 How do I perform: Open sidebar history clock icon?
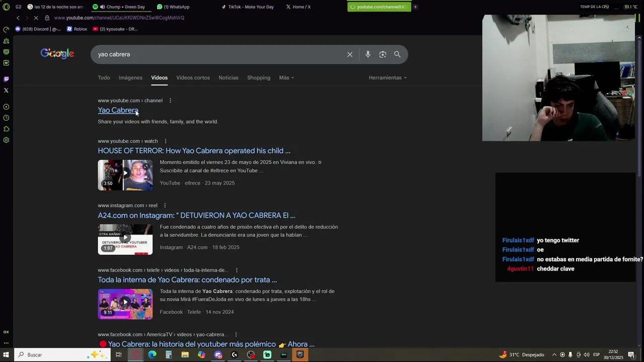click(6, 118)
